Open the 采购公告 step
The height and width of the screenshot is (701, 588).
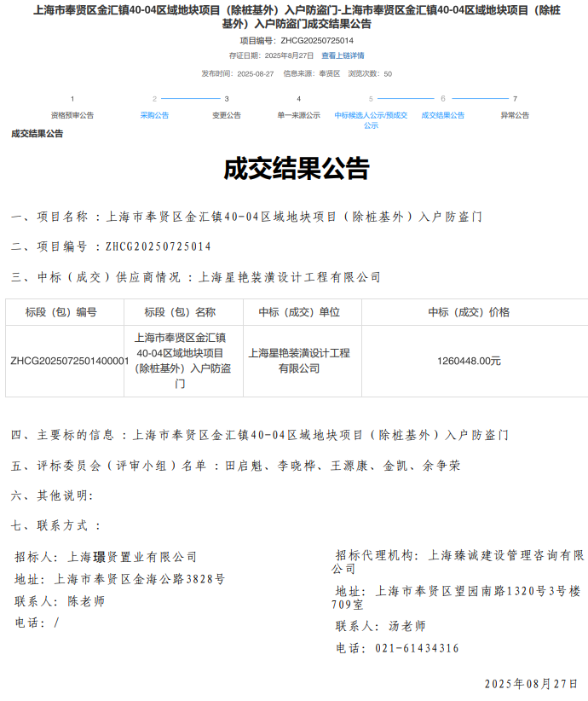(154, 115)
